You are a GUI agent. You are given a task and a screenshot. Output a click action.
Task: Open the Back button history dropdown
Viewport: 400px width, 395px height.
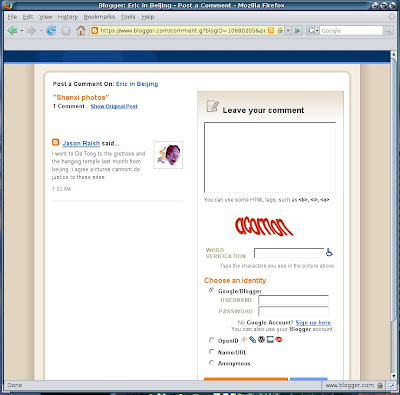click(x=22, y=31)
